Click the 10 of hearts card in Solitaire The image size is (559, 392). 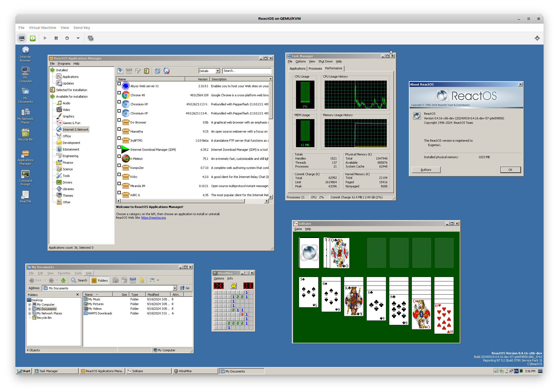[444, 318]
